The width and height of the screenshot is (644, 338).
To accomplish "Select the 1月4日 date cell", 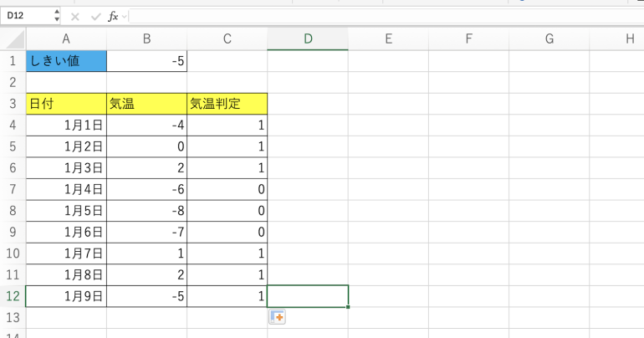I will point(66,189).
